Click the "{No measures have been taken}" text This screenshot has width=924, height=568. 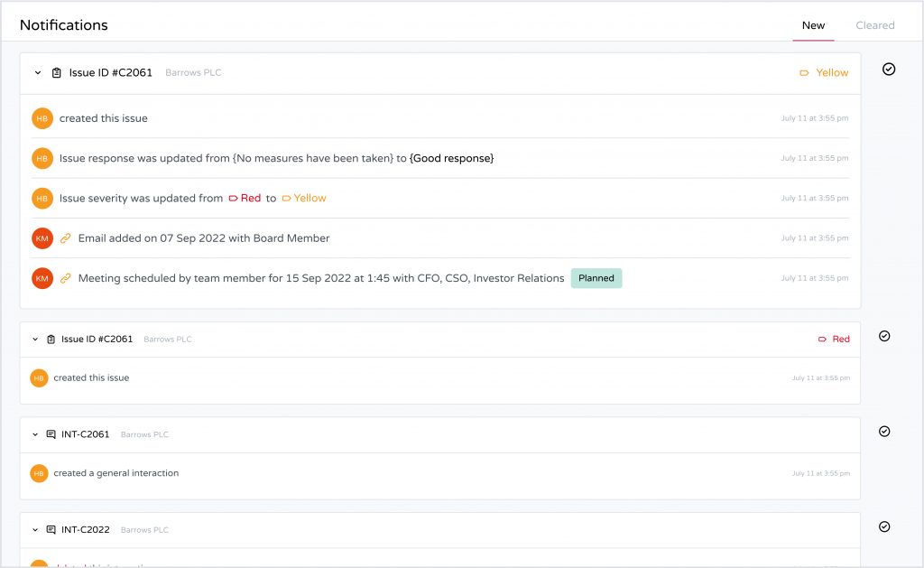pos(313,159)
